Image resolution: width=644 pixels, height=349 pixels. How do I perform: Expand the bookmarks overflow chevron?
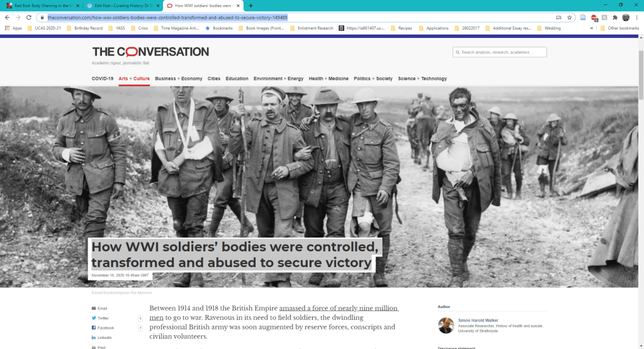pyautogui.click(x=591, y=28)
